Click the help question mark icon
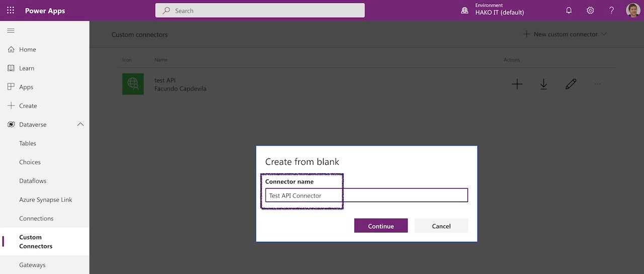The height and width of the screenshot is (274, 644). [x=611, y=11]
